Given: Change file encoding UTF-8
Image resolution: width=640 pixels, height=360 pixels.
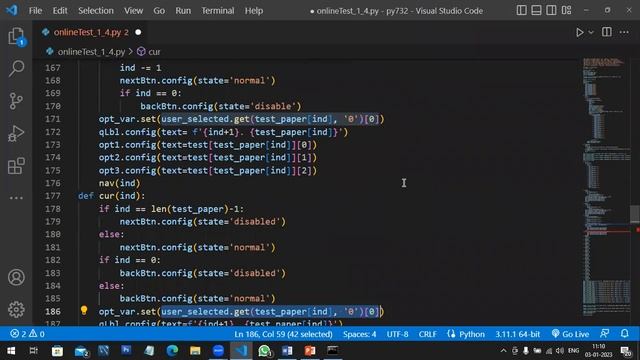Looking at the screenshot, I should pos(398,334).
